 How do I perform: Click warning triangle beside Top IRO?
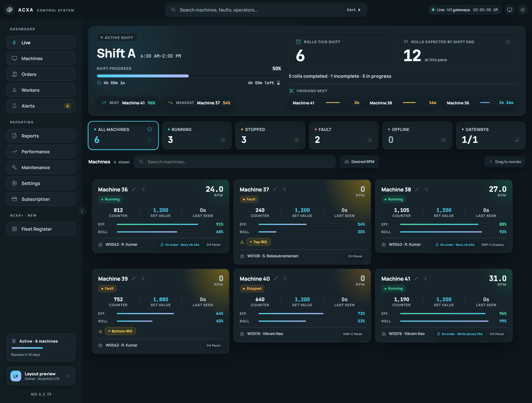click(x=242, y=242)
